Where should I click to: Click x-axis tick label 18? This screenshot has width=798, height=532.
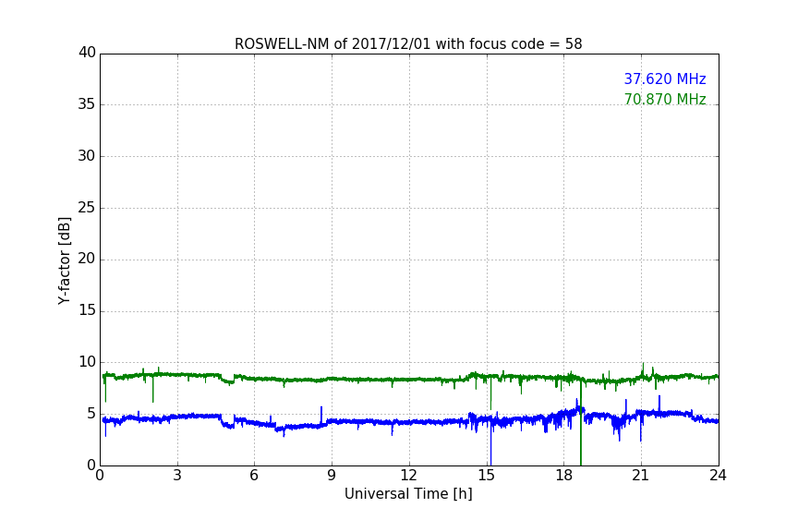(563, 476)
